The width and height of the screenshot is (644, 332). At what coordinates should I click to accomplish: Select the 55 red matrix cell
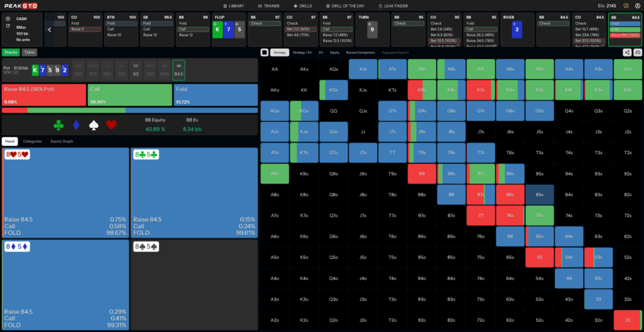point(540,258)
